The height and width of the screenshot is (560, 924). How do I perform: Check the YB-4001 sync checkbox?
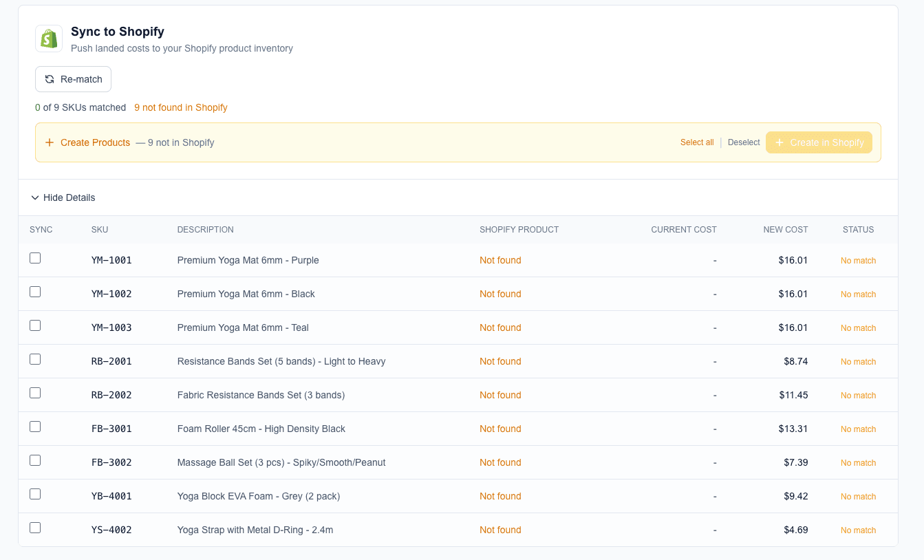click(35, 494)
